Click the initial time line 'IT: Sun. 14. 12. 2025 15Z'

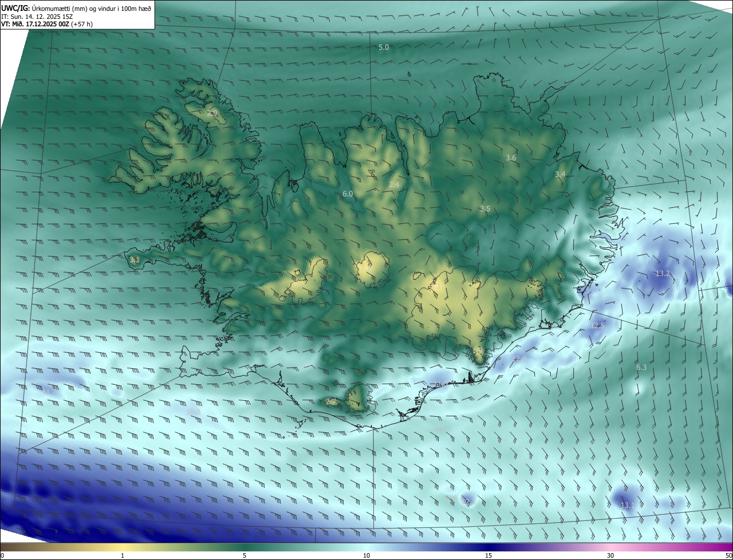[37, 17]
